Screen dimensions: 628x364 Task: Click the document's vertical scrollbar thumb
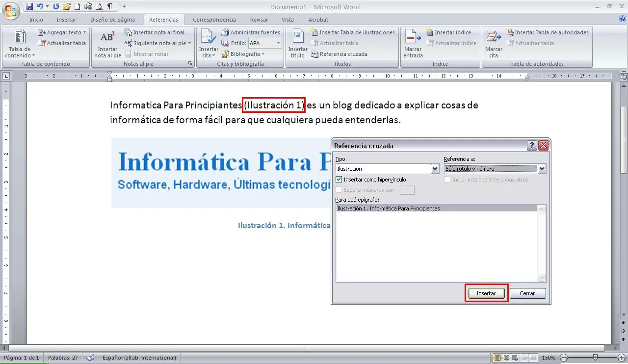(x=624, y=139)
